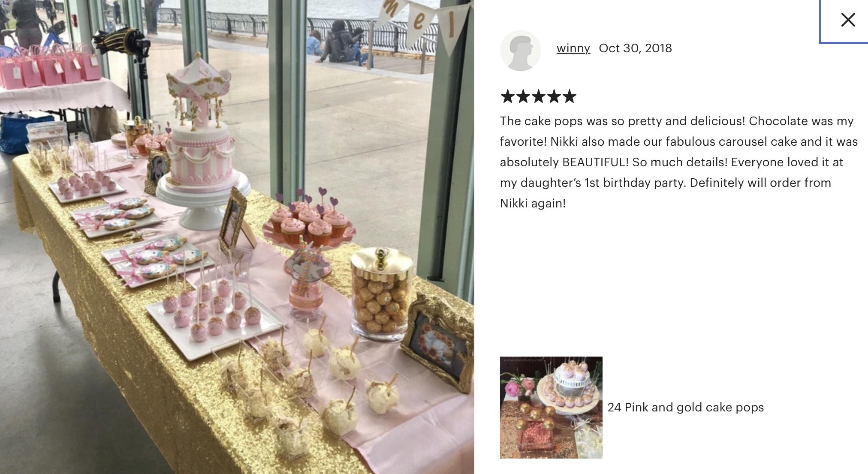Click the second star in the rating

tap(523, 96)
